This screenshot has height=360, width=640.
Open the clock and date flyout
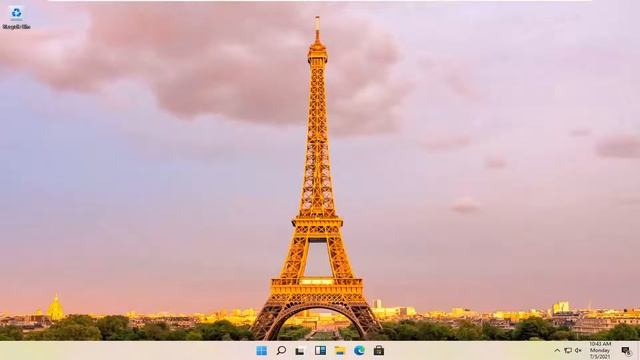[x=600, y=350]
